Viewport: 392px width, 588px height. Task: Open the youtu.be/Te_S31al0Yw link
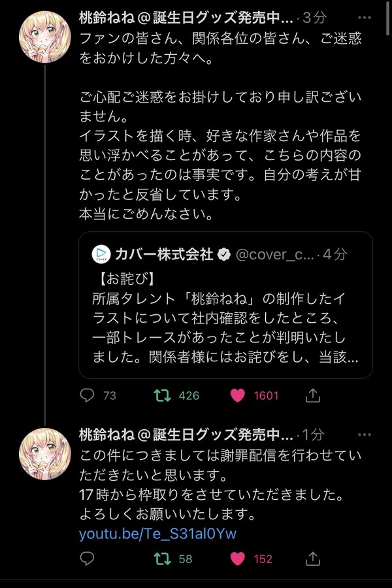point(157,534)
